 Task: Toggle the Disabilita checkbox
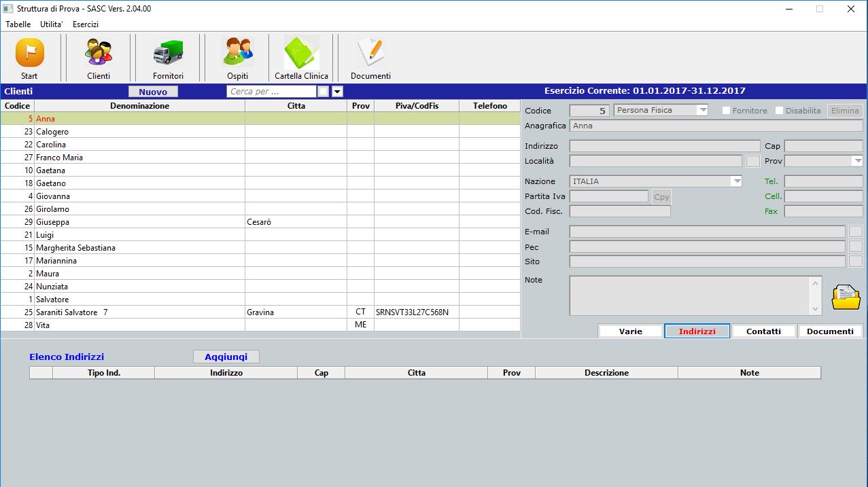point(779,110)
